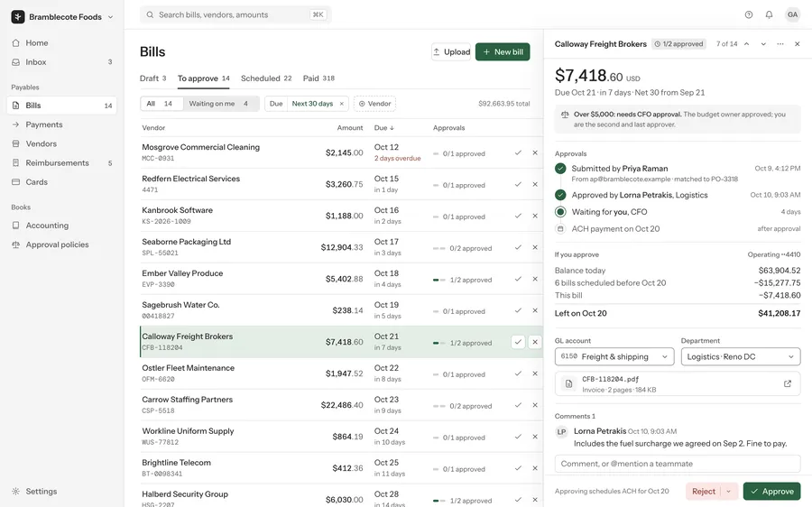Image resolution: width=812 pixels, height=507 pixels.
Task: Approve Ostler Fleet Maintenance with checkmark icon
Action: point(518,373)
